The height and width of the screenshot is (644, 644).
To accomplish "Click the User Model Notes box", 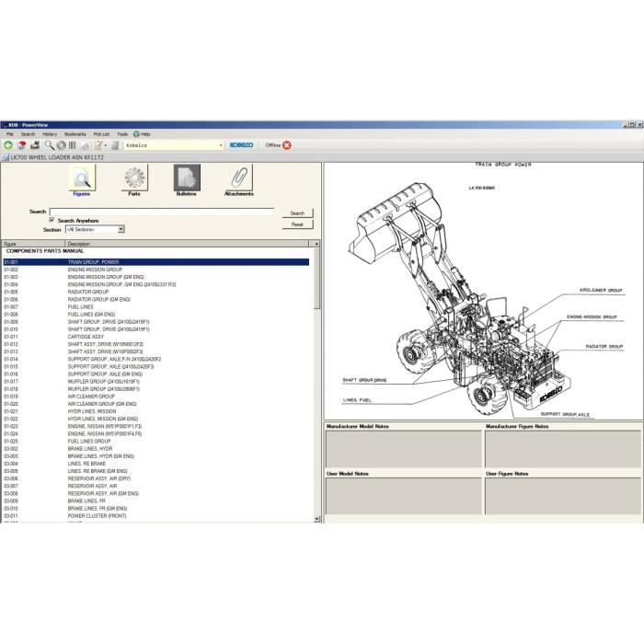I will click(x=403, y=496).
